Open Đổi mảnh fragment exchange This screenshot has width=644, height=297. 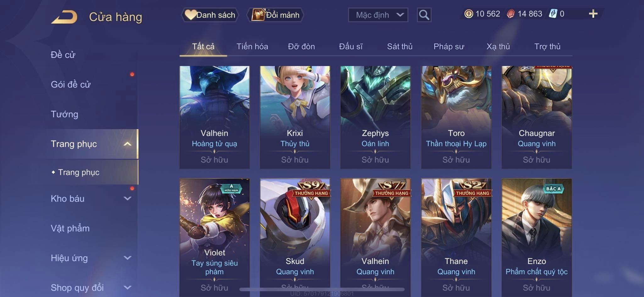click(x=275, y=15)
